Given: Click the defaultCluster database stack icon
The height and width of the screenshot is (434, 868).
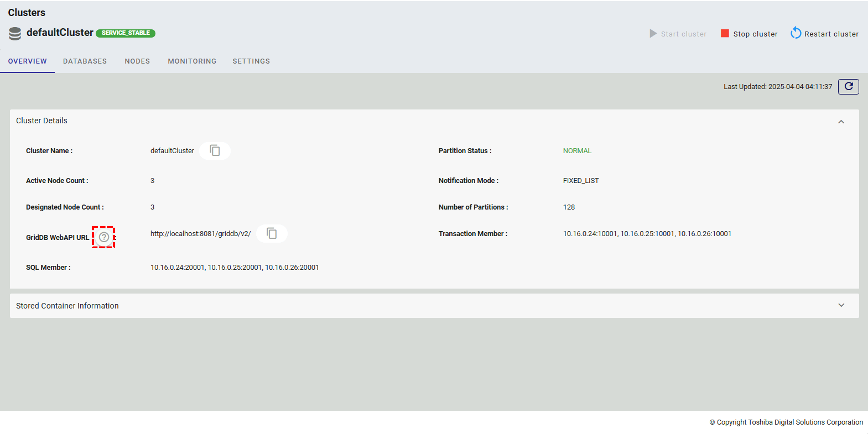Looking at the screenshot, I should pos(15,33).
